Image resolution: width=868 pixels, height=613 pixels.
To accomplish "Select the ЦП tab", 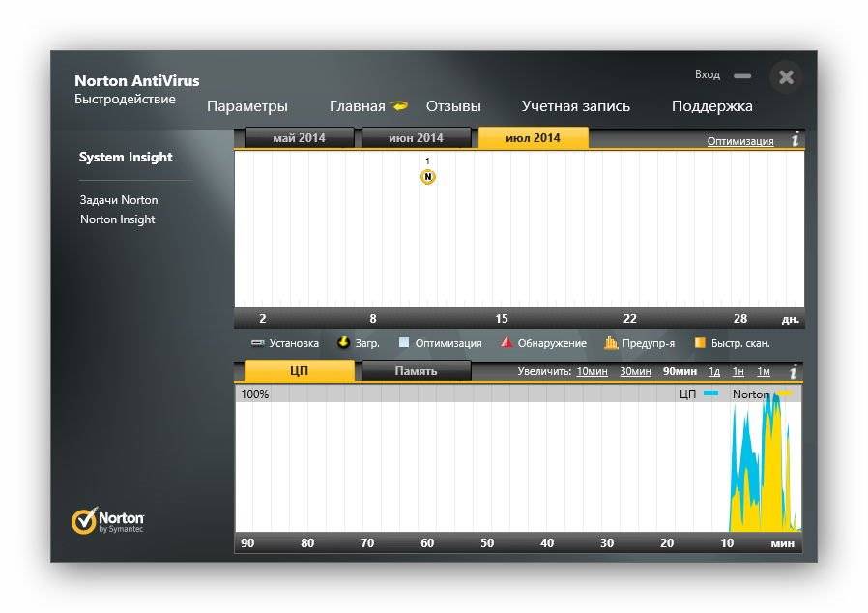I will [299, 370].
